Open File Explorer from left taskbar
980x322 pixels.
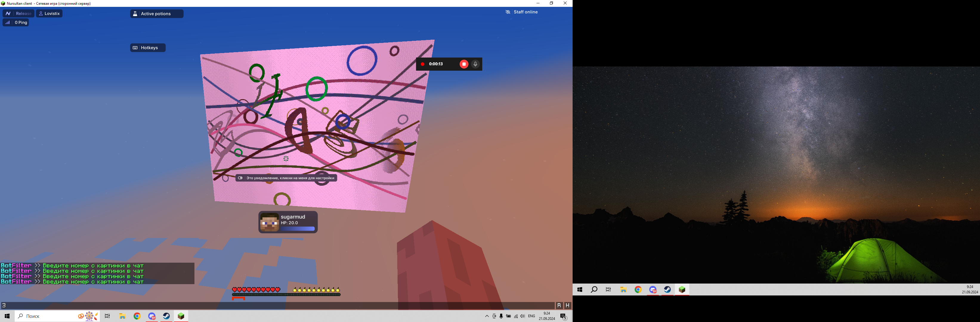pos(122,316)
